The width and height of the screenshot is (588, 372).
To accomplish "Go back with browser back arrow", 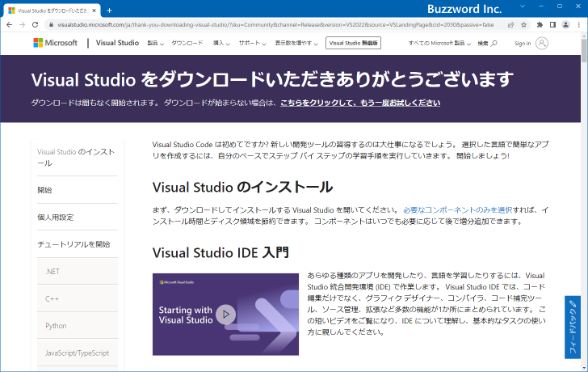I will pos(10,25).
